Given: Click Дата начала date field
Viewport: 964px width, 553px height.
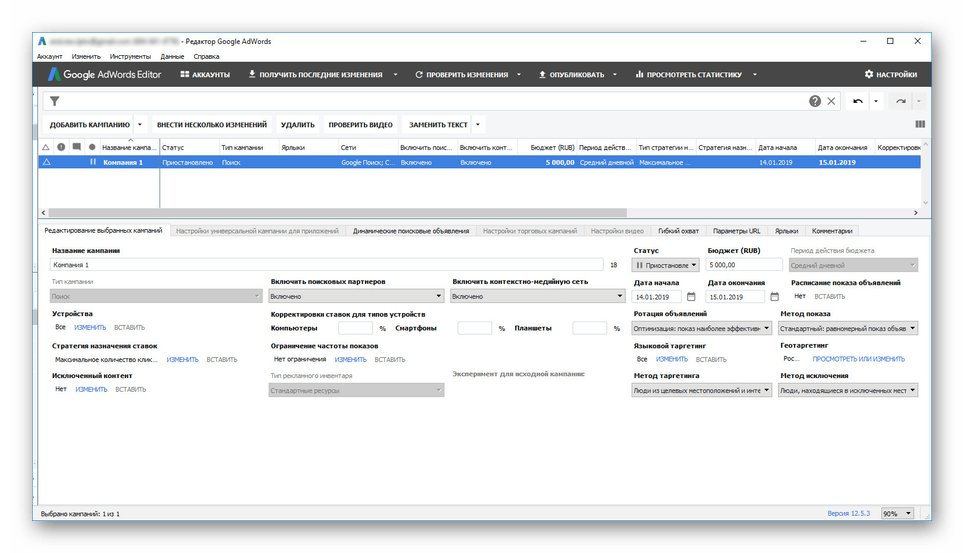Looking at the screenshot, I should coord(657,297).
